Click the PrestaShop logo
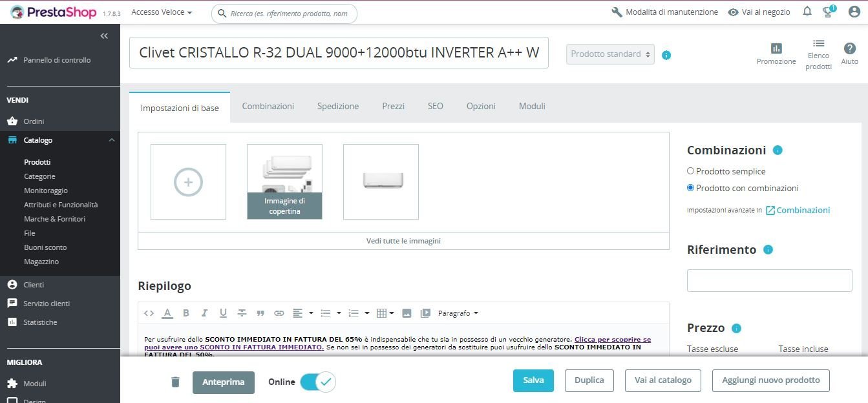Image resolution: width=868 pixels, height=403 pixels. 54,12
